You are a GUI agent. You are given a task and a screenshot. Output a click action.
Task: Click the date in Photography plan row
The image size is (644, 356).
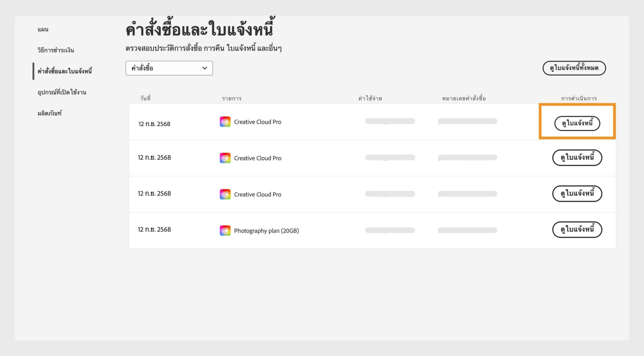pyautogui.click(x=154, y=230)
